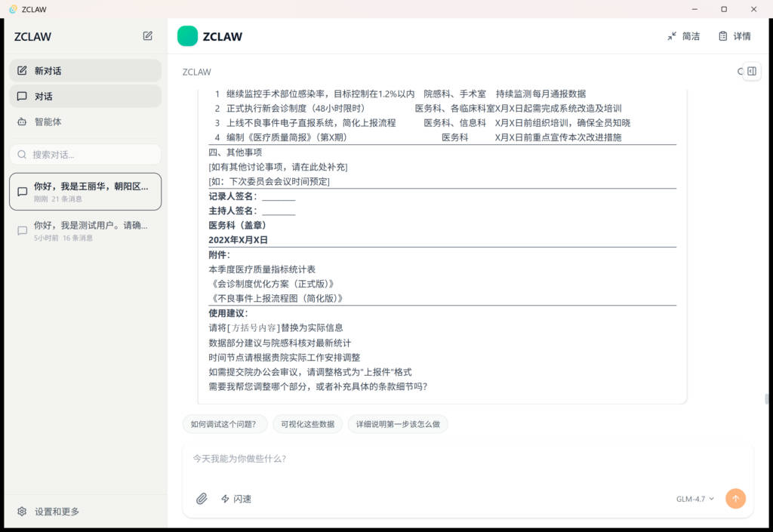Click the 详情 clipboard icon
Viewport: 773px width, 532px height.
pos(722,36)
